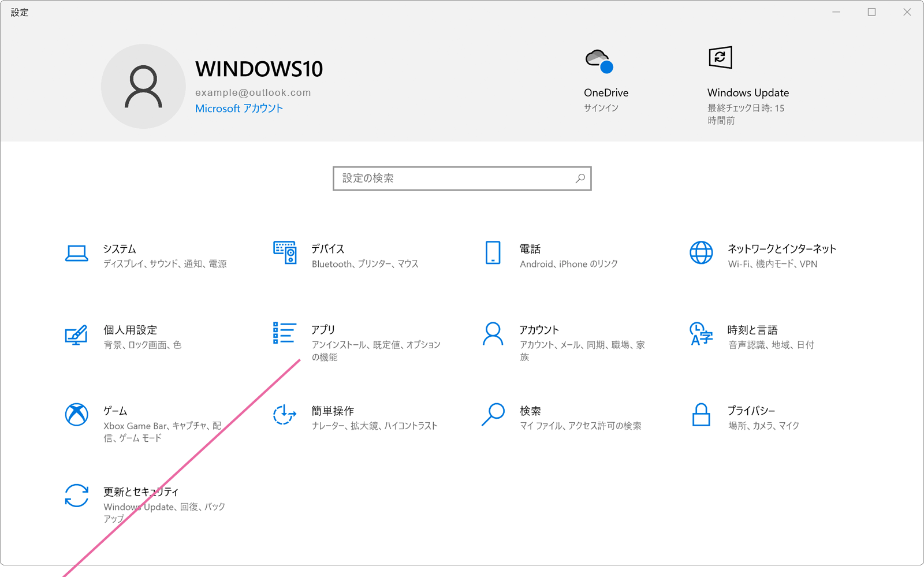This screenshot has width=924, height=577.
Task: Open the 個人用設定 title
Action: 131,330
